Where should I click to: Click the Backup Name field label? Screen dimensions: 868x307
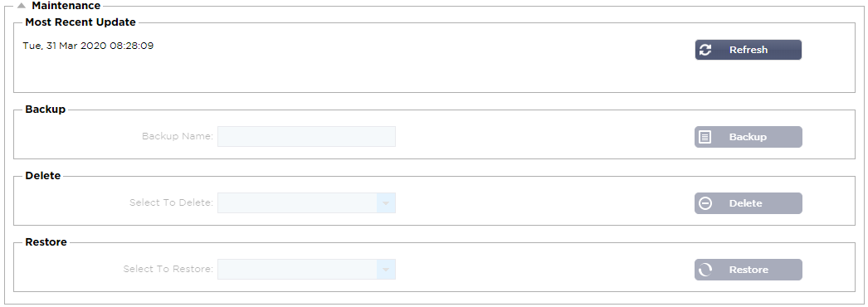point(178,136)
